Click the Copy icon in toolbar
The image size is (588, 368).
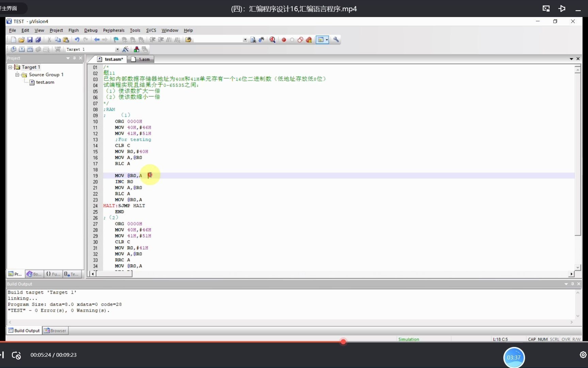click(x=58, y=40)
